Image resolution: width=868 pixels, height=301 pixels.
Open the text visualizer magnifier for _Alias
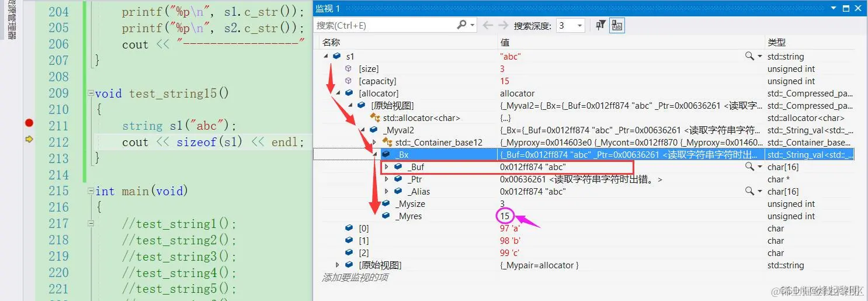[749, 191]
